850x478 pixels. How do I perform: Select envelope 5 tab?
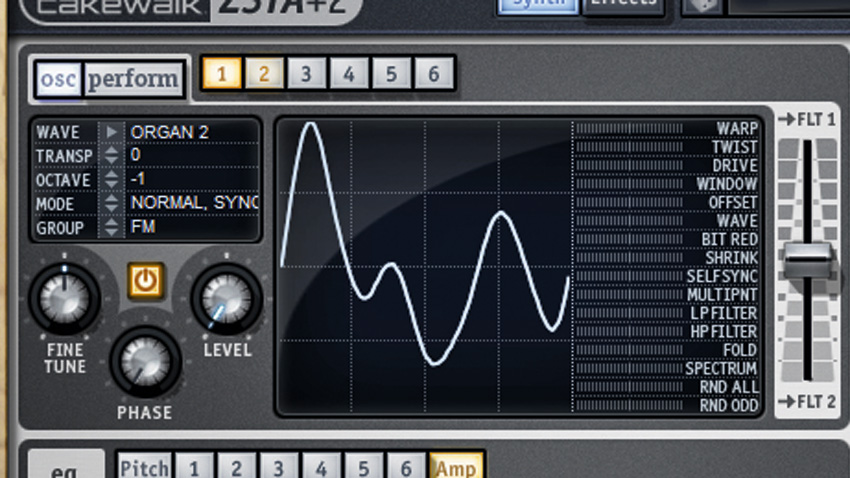(x=364, y=467)
